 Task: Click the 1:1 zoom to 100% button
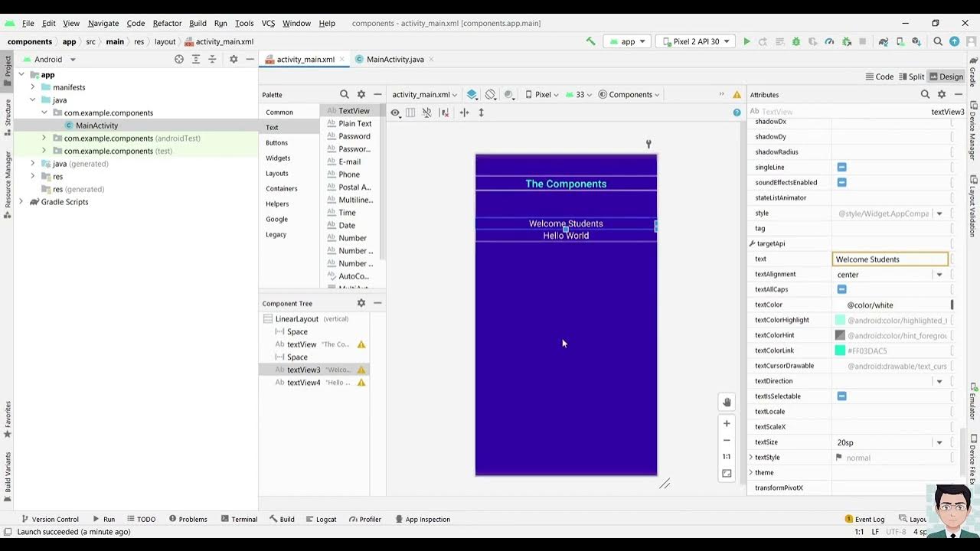coord(727,457)
